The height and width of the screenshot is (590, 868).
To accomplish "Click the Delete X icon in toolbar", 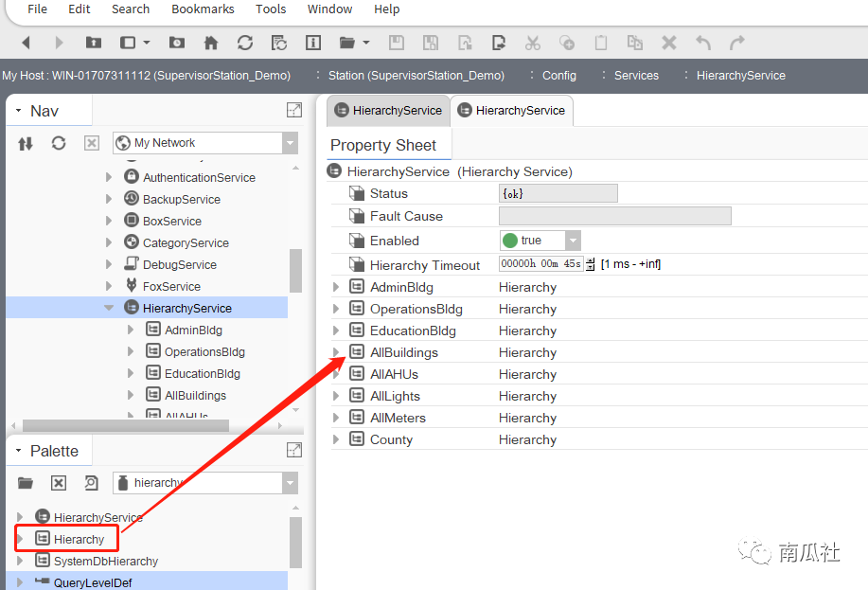I will pos(668,43).
